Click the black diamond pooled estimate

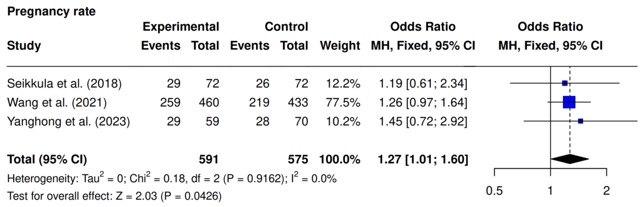click(570, 159)
